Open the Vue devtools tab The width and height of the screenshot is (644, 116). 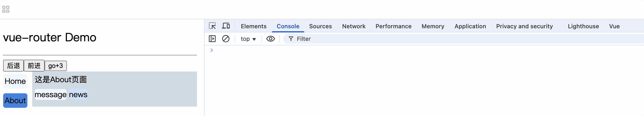pos(614,26)
